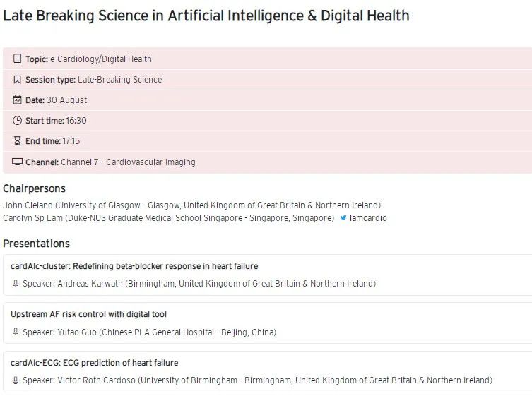Click the calendar icon beside Date
532x396 pixels.
17,100
